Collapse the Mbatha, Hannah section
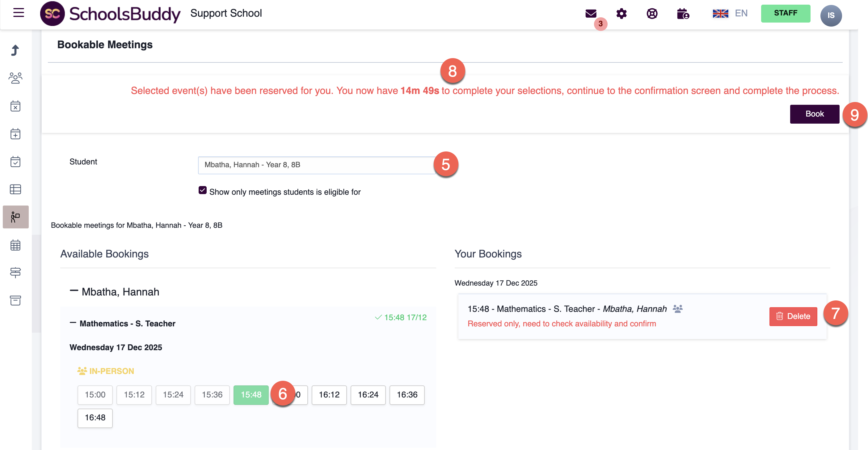This screenshot has width=868, height=450. coord(74,291)
